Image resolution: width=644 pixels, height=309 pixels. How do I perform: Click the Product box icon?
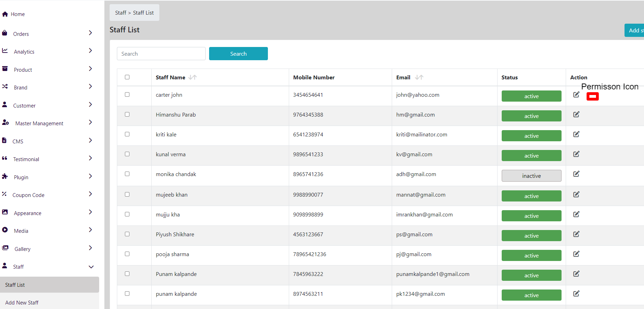(x=5, y=69)
